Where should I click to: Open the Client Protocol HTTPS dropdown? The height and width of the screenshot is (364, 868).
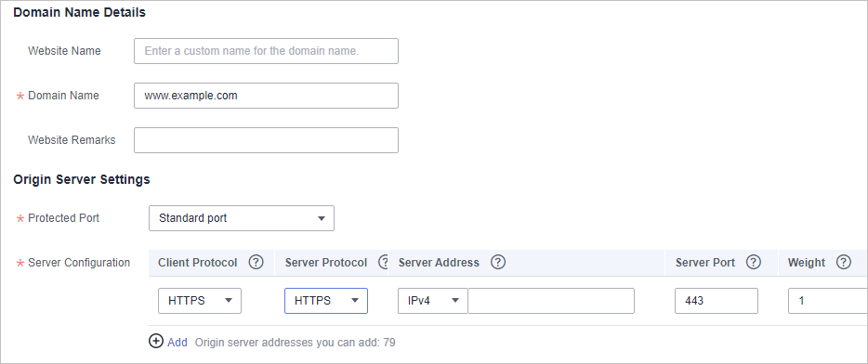click(199, 301)
